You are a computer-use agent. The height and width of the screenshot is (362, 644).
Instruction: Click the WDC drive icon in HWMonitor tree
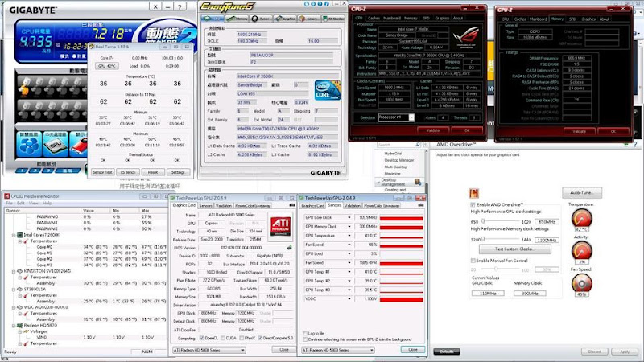click(19, 307)
